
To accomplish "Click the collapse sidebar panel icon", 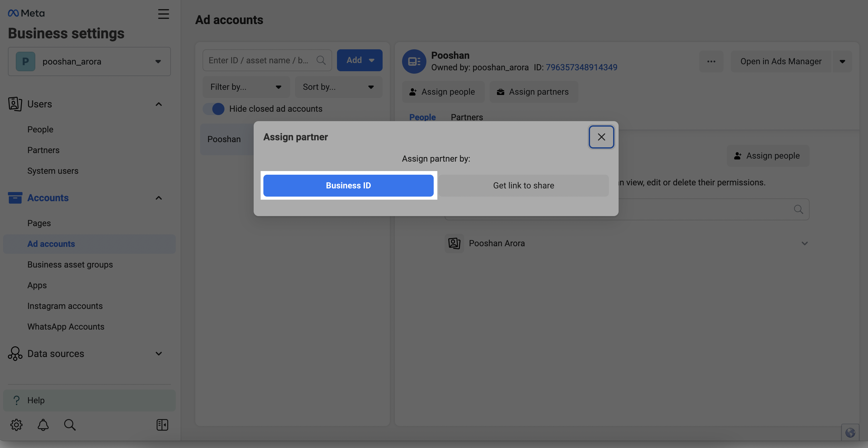I will [162, 425].
